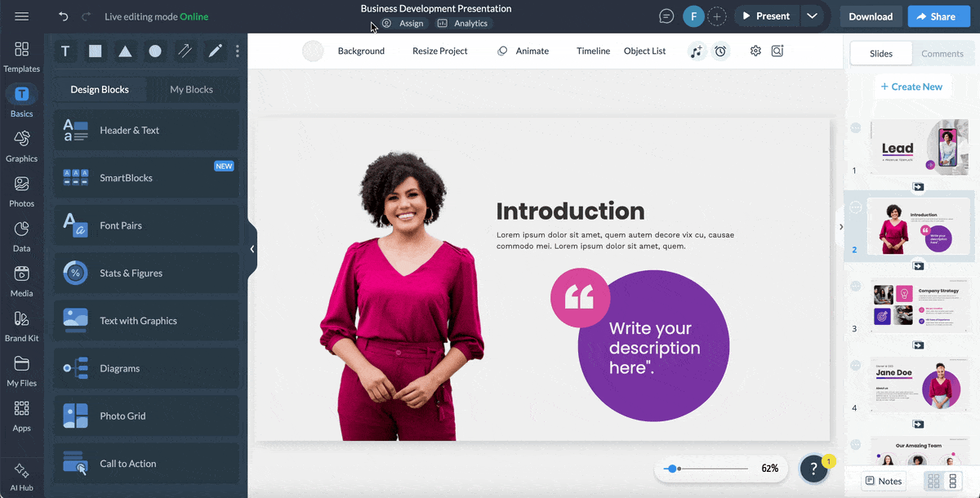Switch to the Slides tab
The width and height of the screenshot is (980, 498).
[x=881, y=53]
